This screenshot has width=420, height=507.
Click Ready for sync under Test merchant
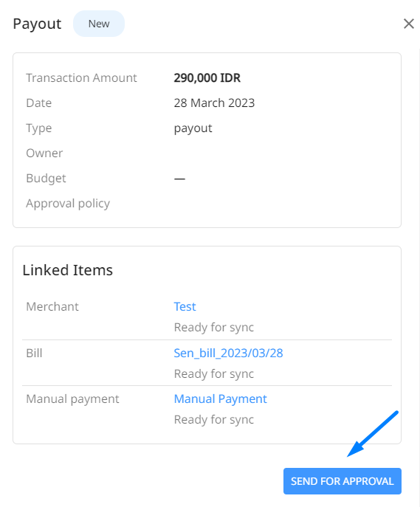point(214,327)
